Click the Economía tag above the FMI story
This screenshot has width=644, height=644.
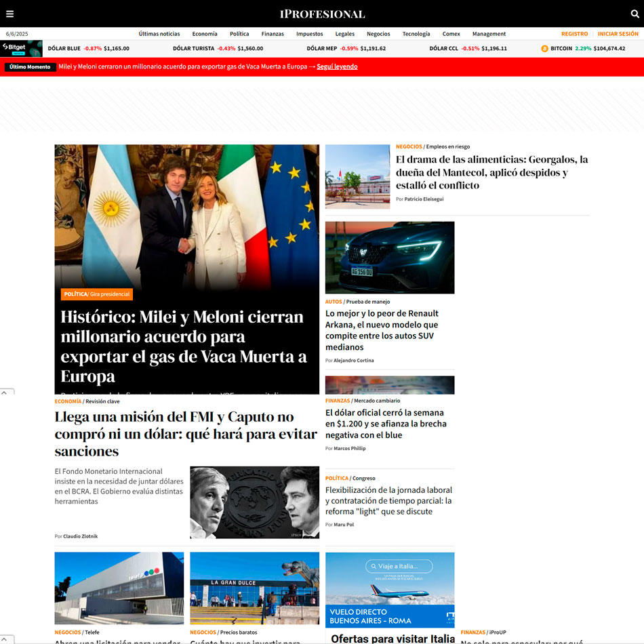point(68,401)
